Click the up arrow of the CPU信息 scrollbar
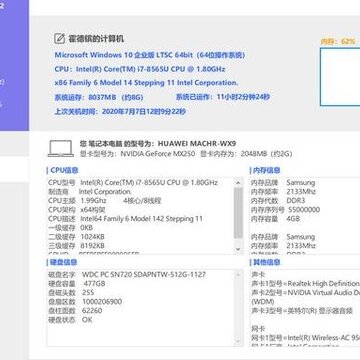The height and width of the screenshot is (360, 360). (x=238, y=183)
